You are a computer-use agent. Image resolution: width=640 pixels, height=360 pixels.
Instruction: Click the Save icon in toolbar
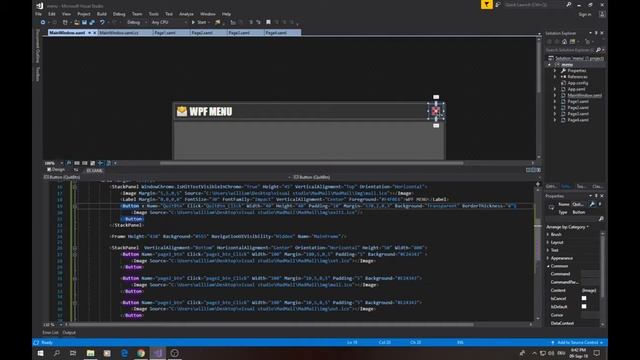pyautogui.click(x=84, y=22)
